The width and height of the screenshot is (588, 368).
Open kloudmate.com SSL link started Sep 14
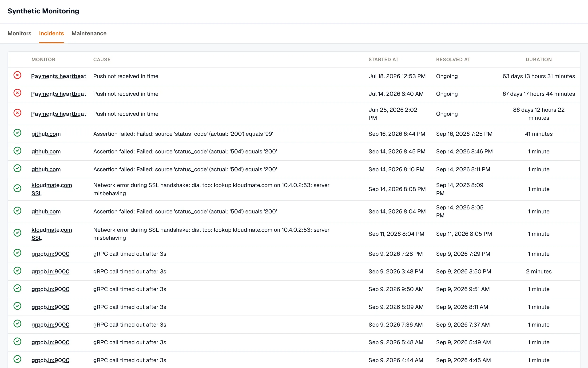pos(52,189)
